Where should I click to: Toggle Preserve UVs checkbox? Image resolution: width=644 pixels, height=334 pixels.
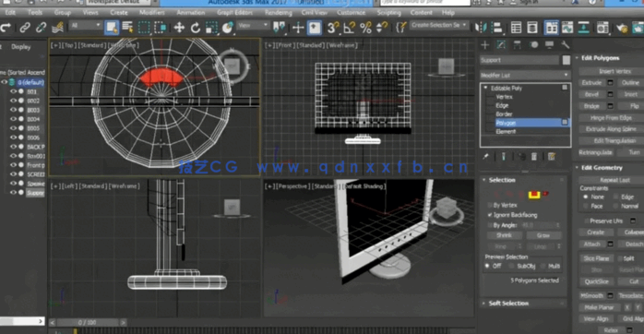pos(586,221)
